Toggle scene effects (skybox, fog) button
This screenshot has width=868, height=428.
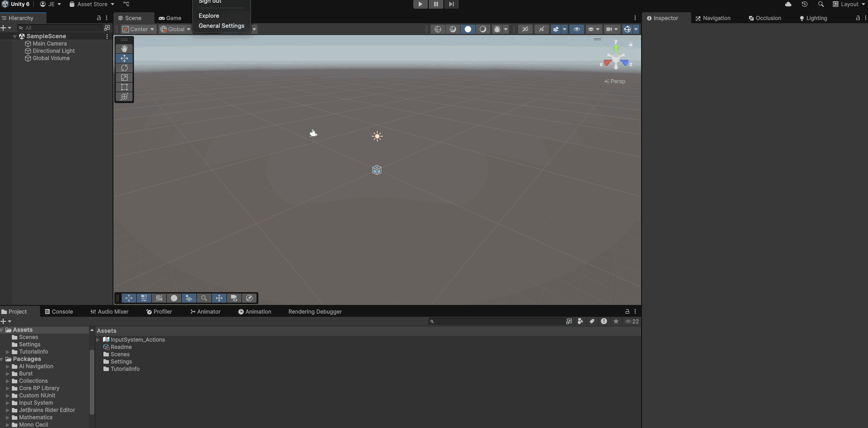coord(556,29)
